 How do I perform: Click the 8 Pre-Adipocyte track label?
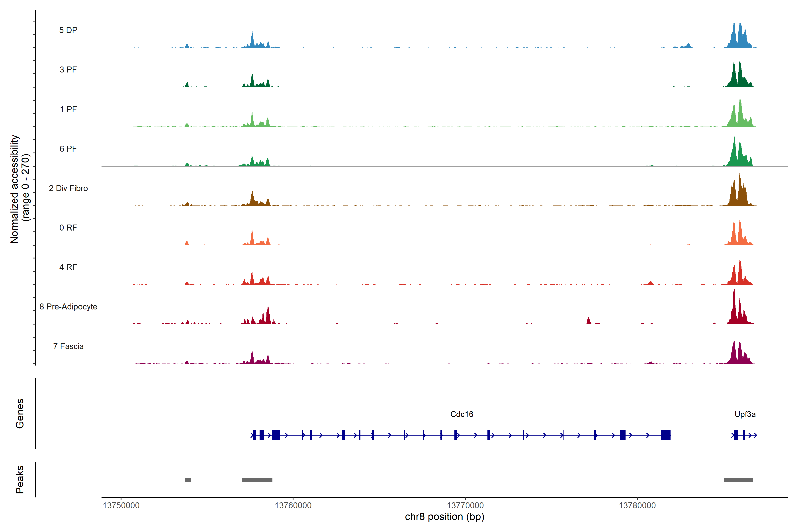[68, 307]
